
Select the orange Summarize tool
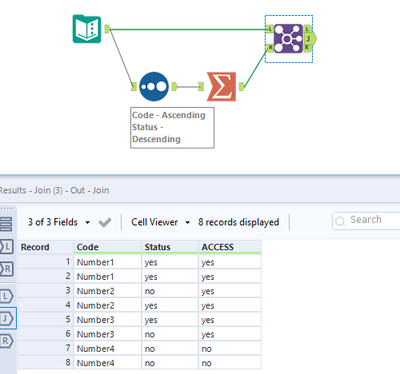click(x=221, y=87)
